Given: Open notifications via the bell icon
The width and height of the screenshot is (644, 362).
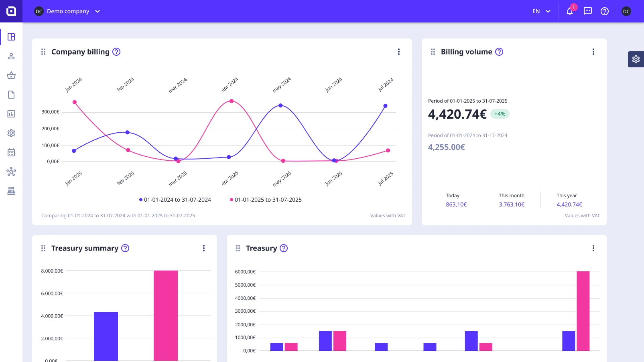Looking at the screenshot, I should (x=569, y=11).
